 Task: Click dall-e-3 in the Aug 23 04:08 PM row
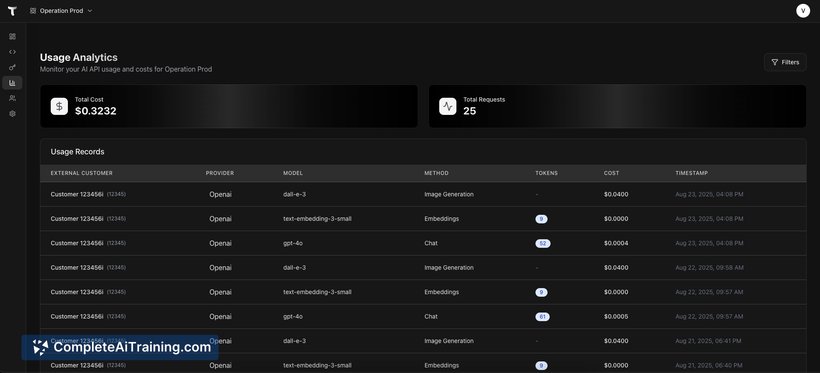[x=294, y=195]
